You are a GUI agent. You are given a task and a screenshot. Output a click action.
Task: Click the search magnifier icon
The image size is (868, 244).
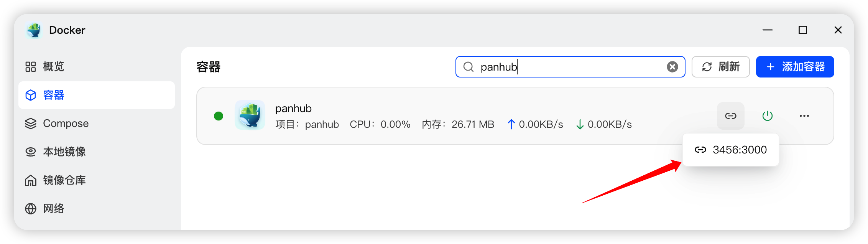(468, 67)
